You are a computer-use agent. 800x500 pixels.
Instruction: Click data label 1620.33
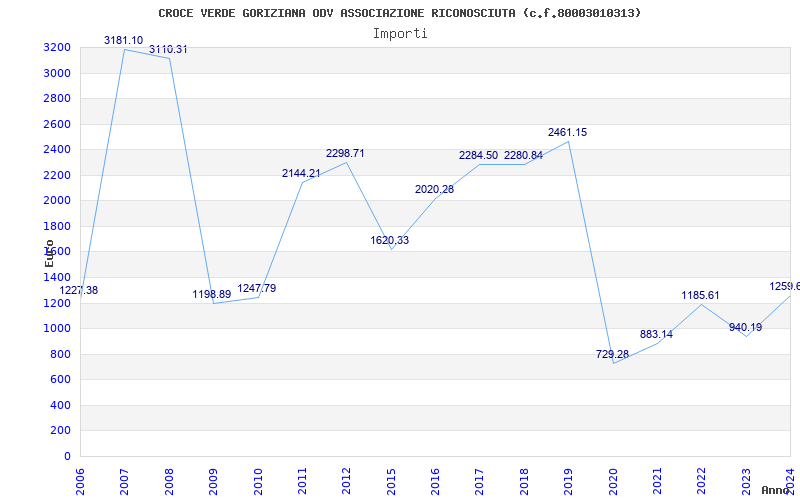(x=390, y=240)
